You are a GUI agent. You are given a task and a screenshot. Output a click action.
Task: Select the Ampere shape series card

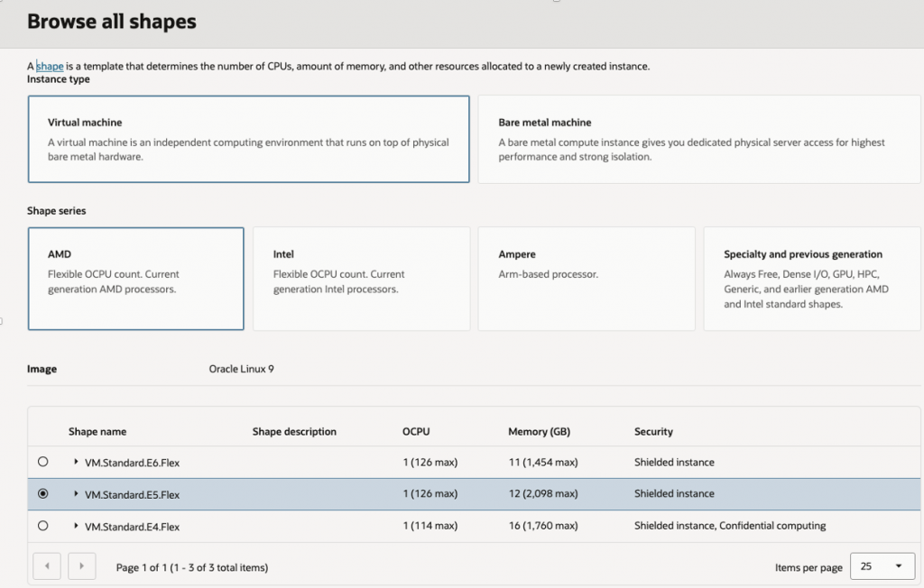tap(586, 279)
